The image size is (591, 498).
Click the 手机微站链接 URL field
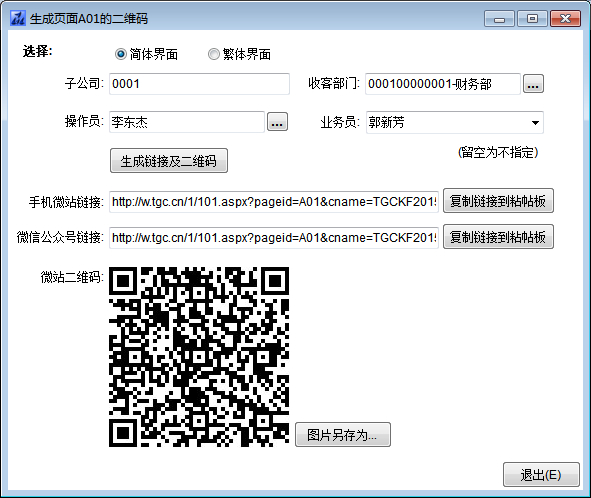pyautogui.click(x=274, y=202)
